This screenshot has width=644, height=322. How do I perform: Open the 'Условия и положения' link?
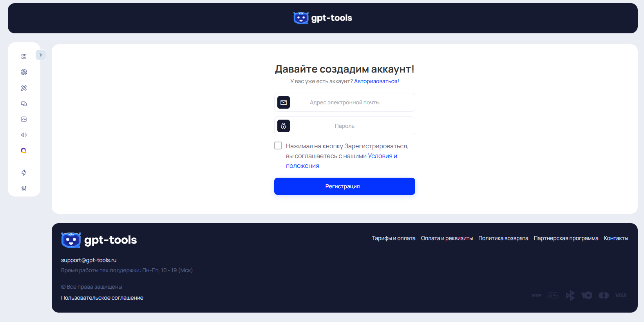pyautogui.click(x=382, y=156)
